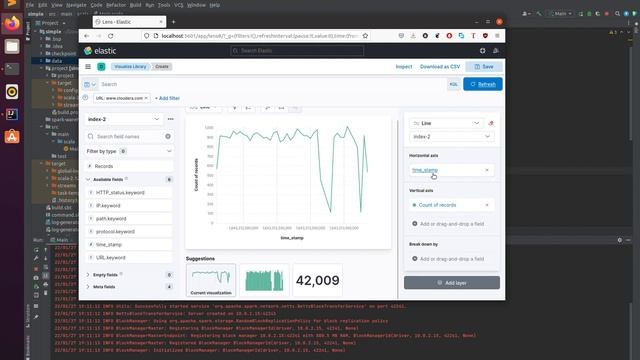The width and height of the screenshot is (640, 360).
Task: Select the IP.keyword field
Action: click(x=129, y=206)
